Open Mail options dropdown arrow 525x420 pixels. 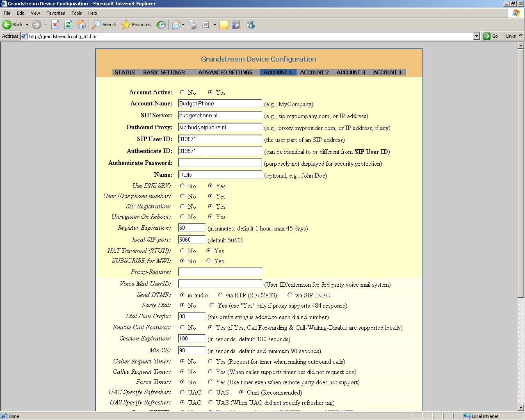[183, 25]
